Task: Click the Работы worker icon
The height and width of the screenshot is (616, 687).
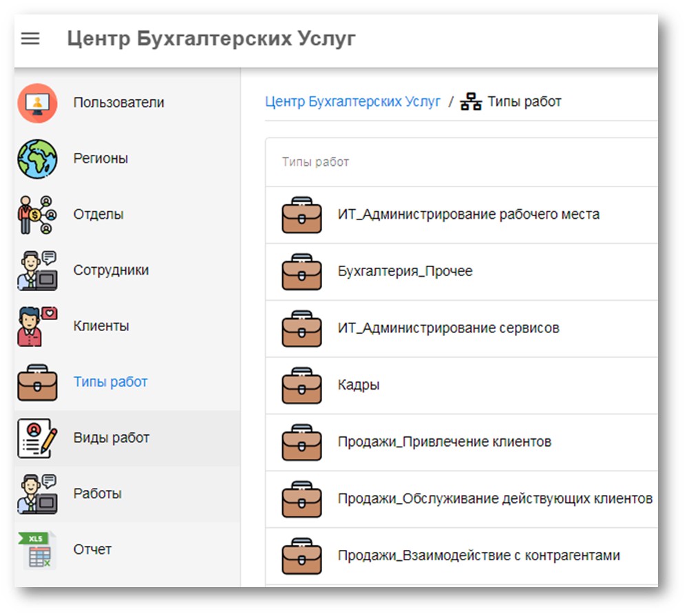Action: tap(37, 493)
